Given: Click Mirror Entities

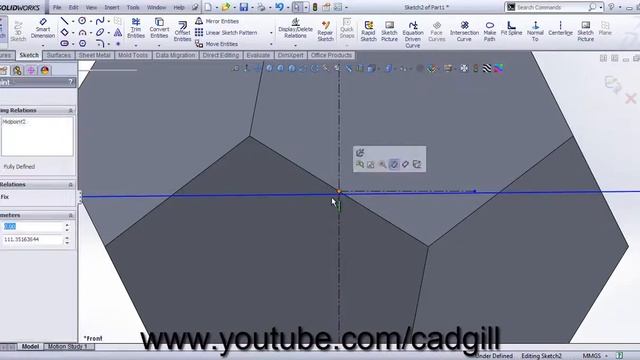Looking at the screenshot, I should click(x=217, y=21).
